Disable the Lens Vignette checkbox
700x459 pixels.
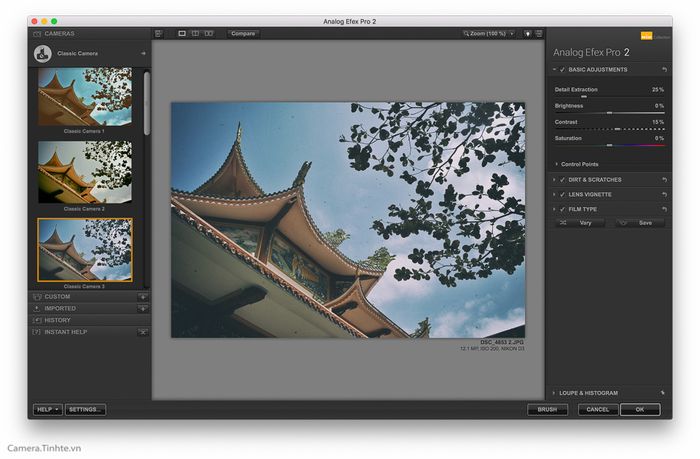click(x=562, y=195)
